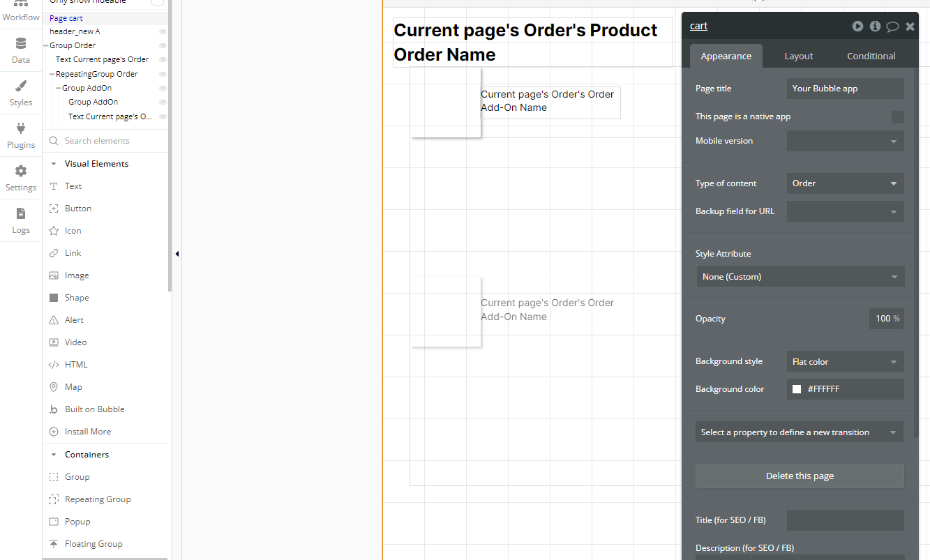Click the Search elements field

coord(107,141)
